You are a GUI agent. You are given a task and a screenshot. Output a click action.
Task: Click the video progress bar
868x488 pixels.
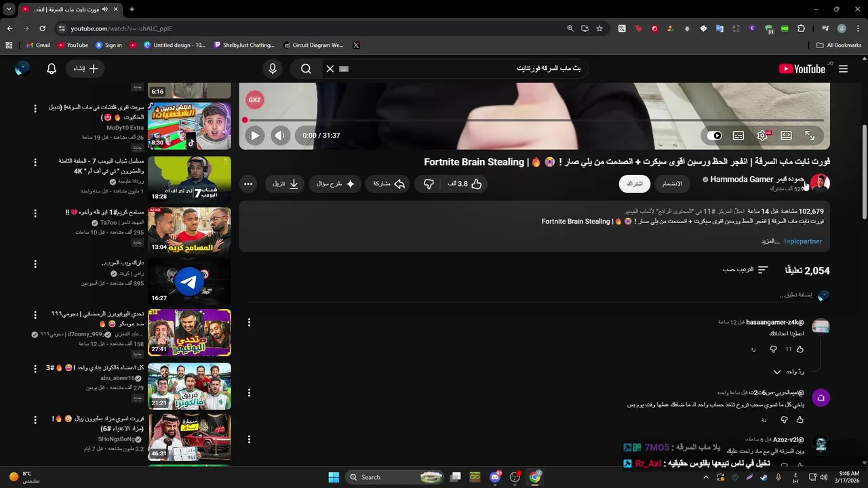pyautogui.click(x=534, y=121)
